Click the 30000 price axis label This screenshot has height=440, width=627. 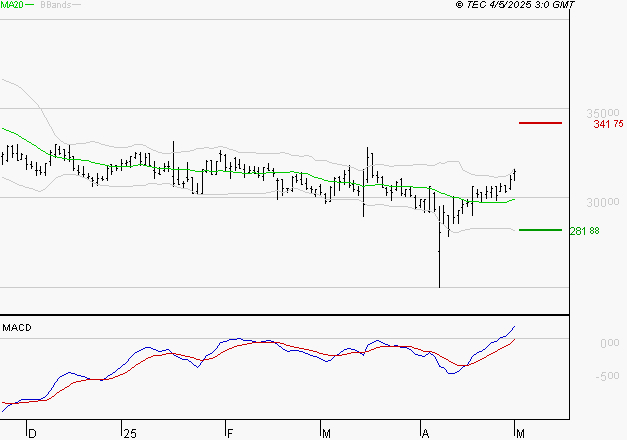click(x=603, y=202)
